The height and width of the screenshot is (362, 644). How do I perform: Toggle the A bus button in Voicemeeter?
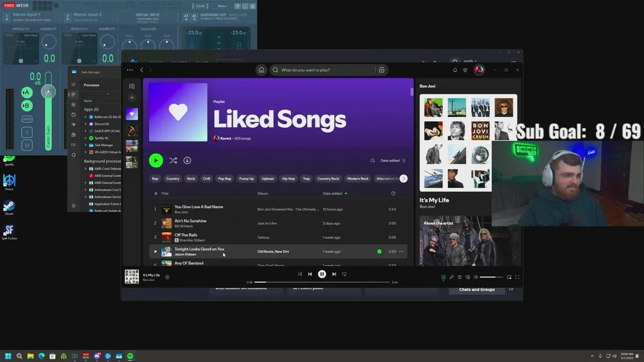click(27, 93)
